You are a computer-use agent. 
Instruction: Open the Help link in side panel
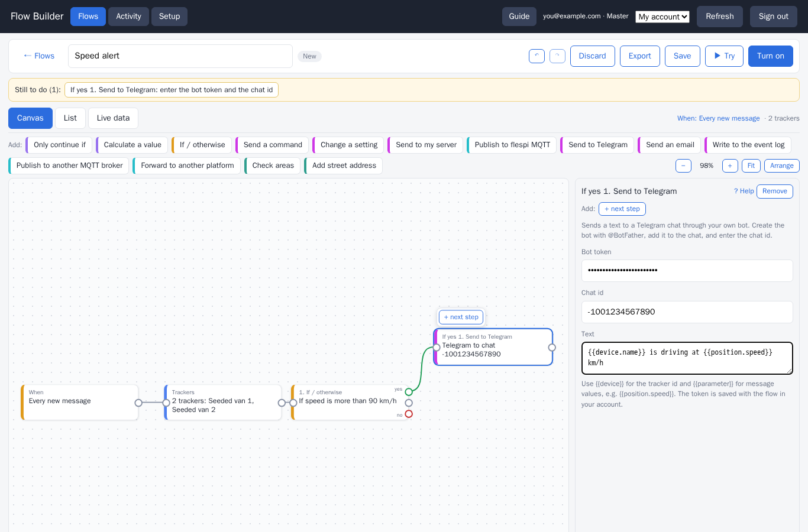744,191
